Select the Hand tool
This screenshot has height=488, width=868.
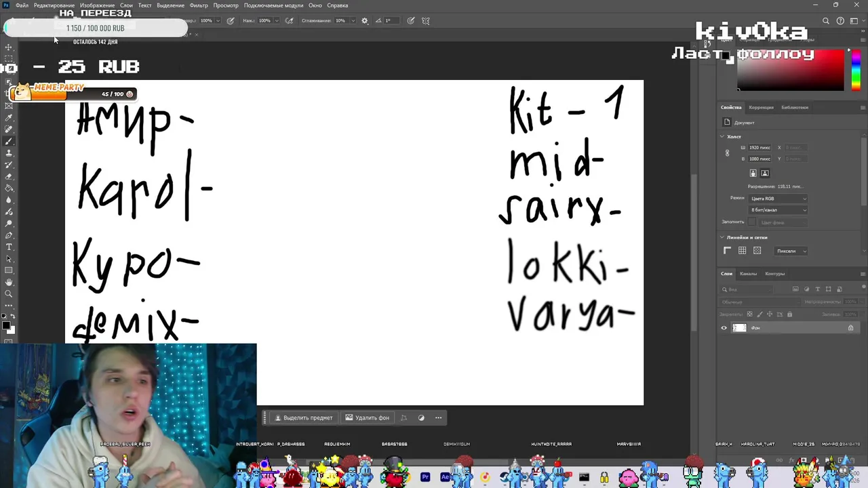tap(9, 282)
